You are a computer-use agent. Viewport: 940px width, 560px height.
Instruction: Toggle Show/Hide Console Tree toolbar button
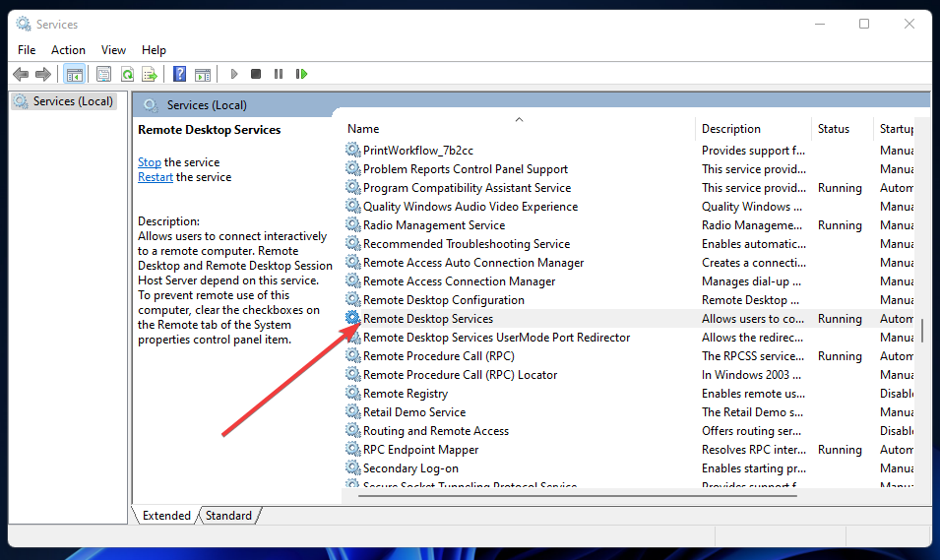74,74
